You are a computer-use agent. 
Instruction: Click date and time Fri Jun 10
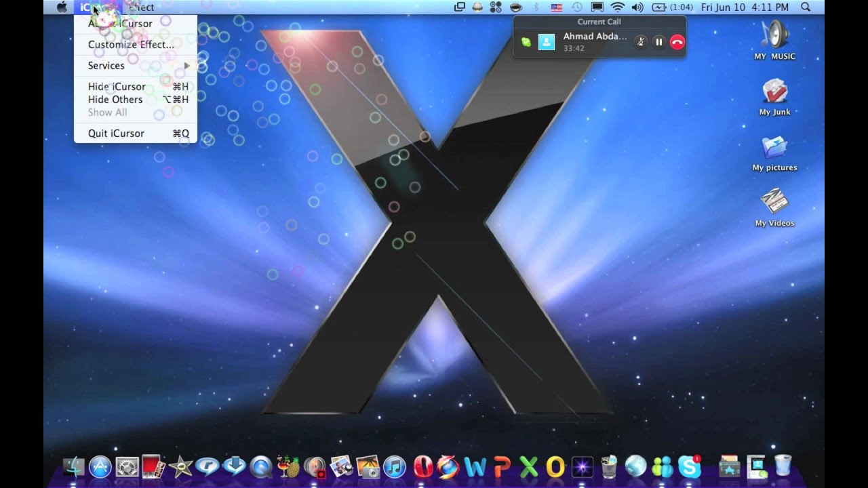[x=745, y=7]
